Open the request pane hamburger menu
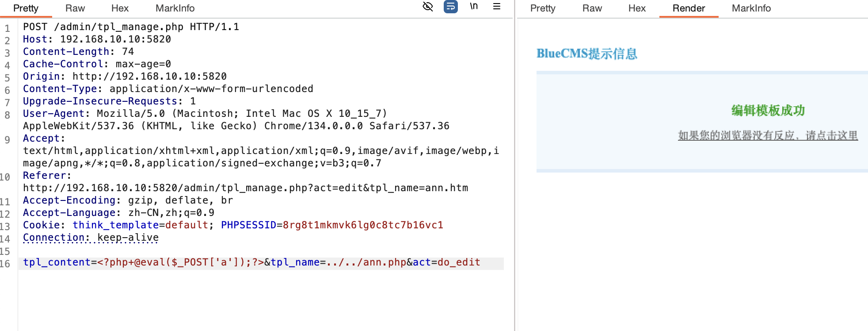 coord(497,7)
